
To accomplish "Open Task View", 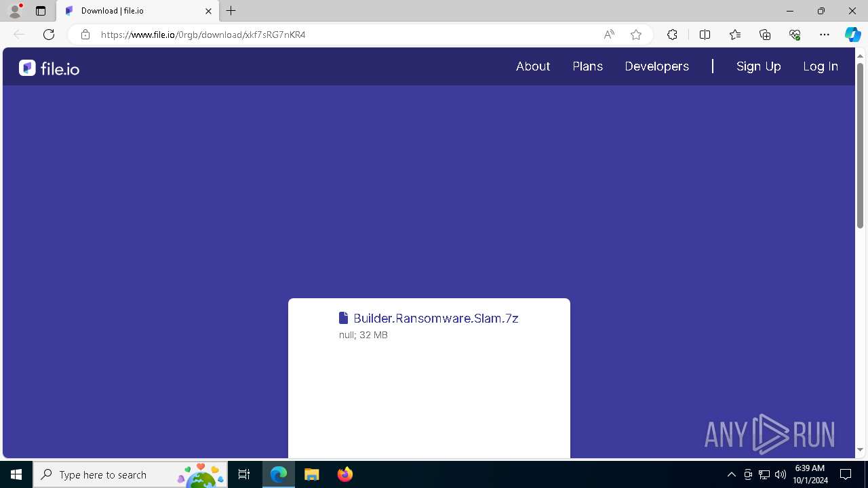I will click(244, 474).
